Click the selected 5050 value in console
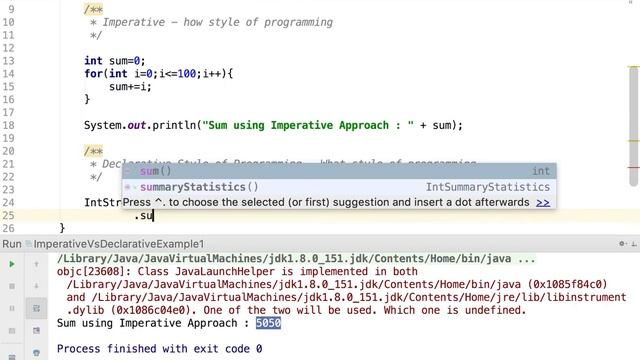The image size is (640, 360). [268, 323]
